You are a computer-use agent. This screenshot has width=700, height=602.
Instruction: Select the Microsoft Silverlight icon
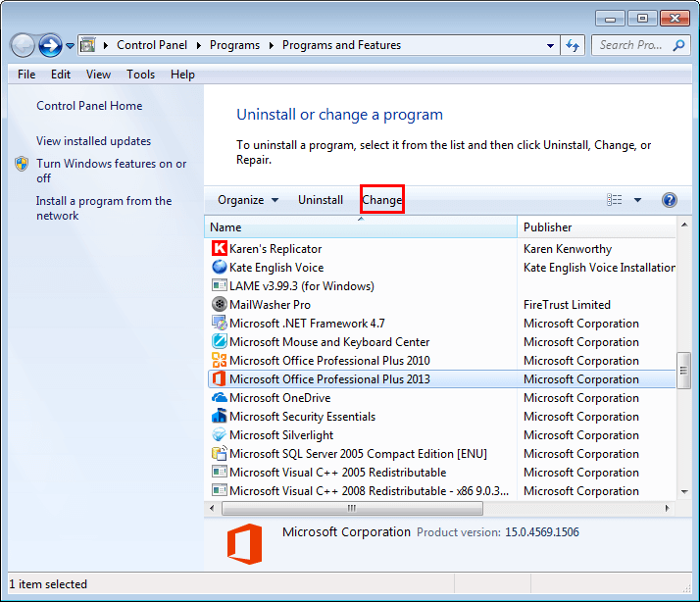click(x=220, y=435)
